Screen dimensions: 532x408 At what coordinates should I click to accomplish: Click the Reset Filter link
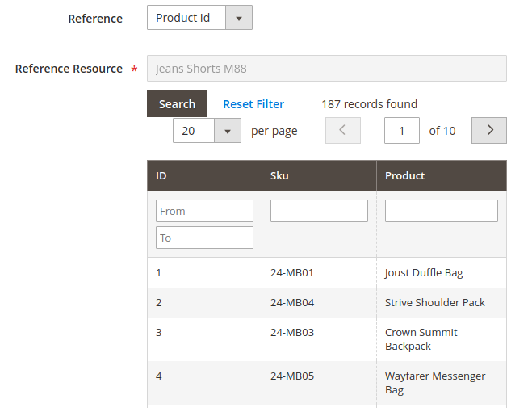[x=253, y=104]
